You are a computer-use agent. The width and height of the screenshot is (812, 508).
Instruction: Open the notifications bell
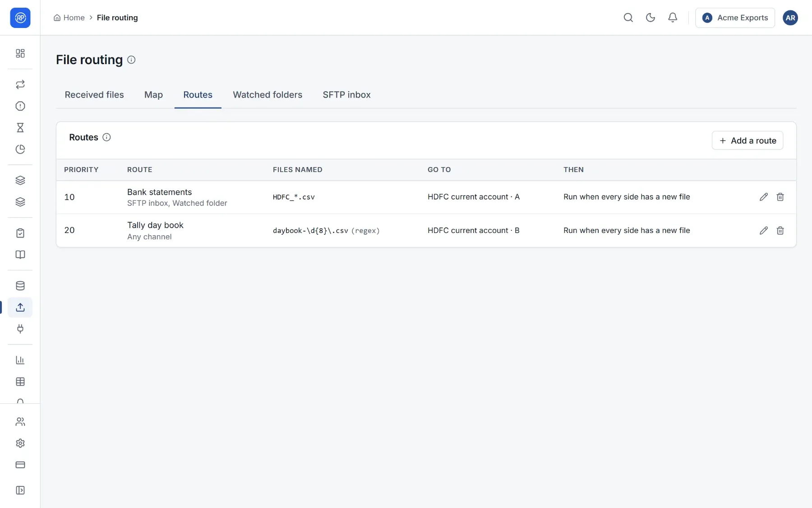click(x=672, y=18)
